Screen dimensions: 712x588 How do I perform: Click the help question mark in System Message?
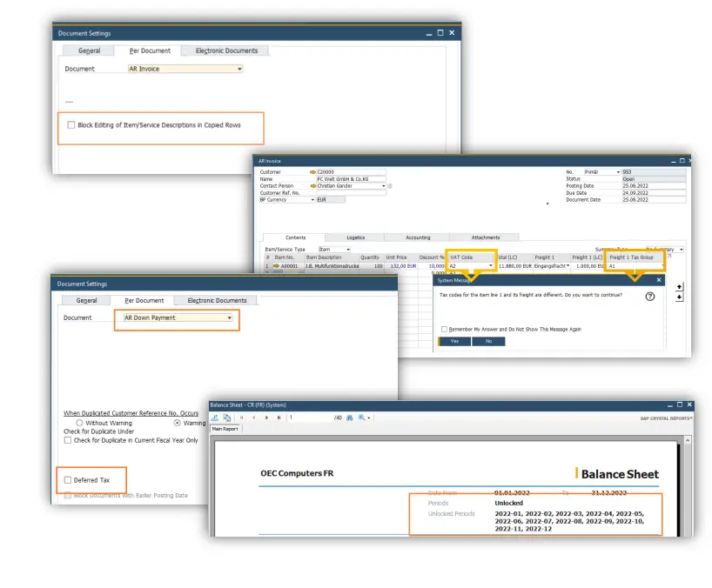point(650,297)
